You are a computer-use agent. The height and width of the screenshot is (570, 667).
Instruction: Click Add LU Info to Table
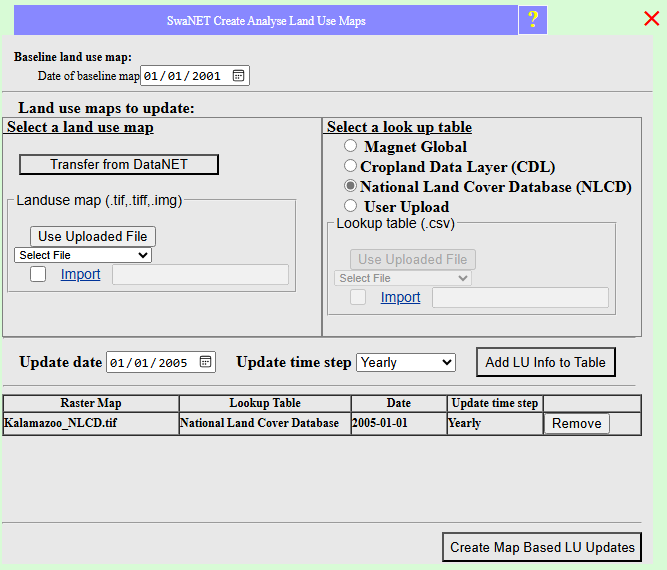click(x=546, y=362)
